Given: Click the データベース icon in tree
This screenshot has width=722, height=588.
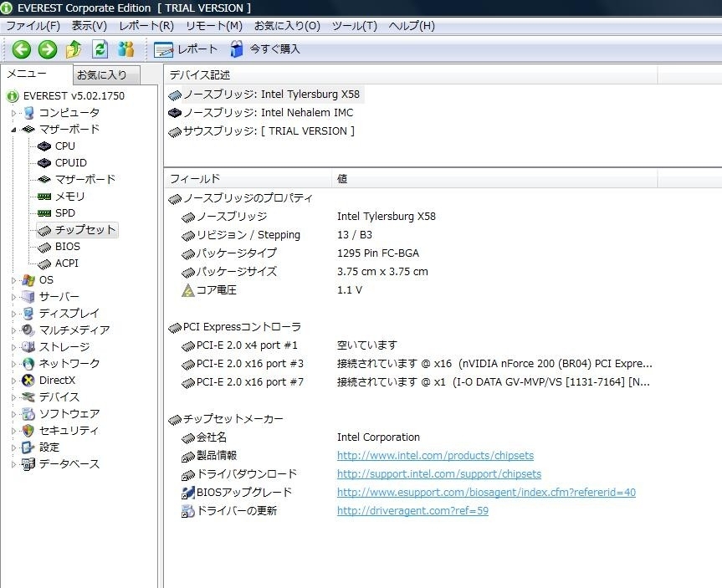Looking at the screenshot, I should click(x=28, y=464).
